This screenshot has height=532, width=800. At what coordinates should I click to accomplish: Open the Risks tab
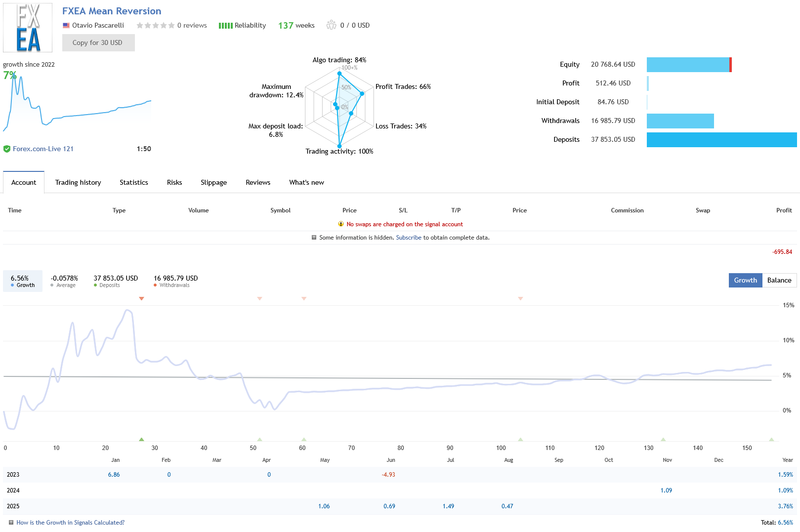pos(174,182)
